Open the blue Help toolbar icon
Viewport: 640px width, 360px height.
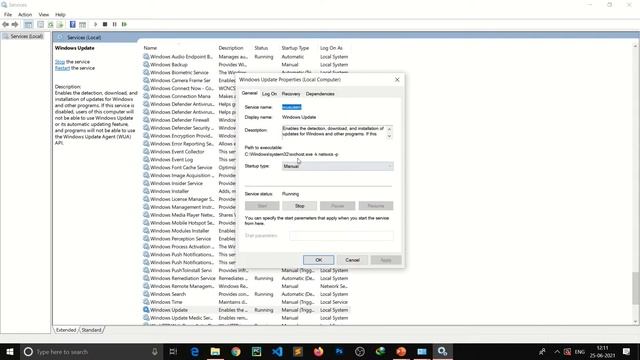pyautogui.click(x=73, y=24)
